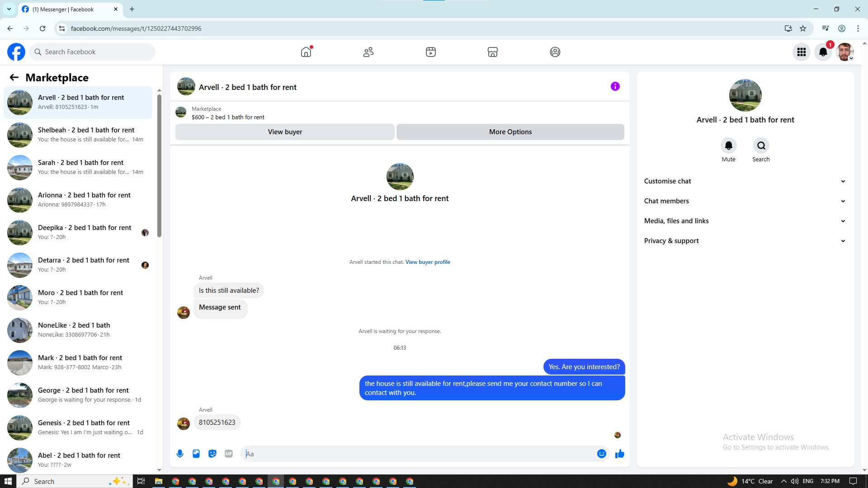
Task: Mute this conversation with bell toggle
Action: [728, 146]
